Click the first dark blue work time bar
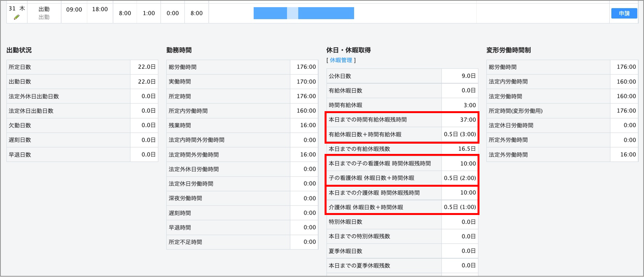Viewport: 644px width, 277px height. pos(270,13)
